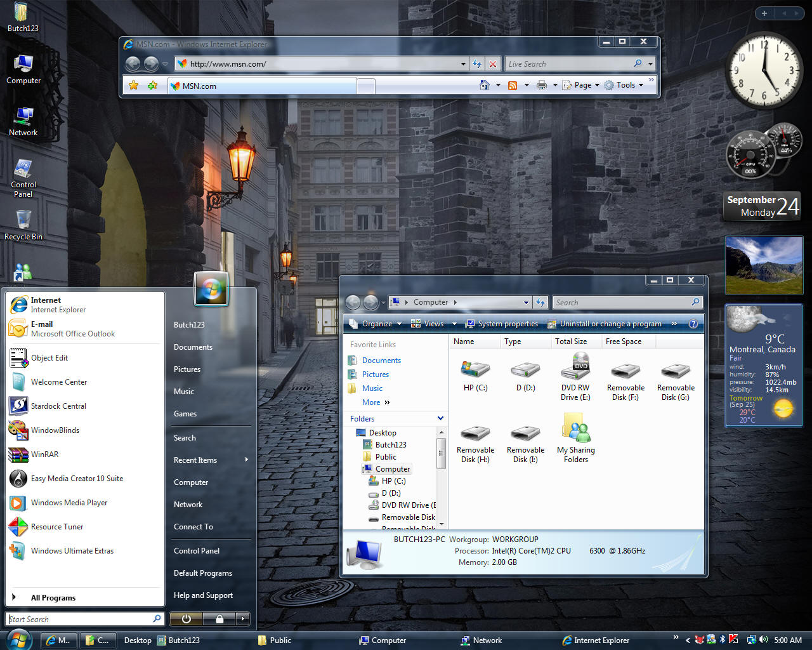The width and height of the screenshot is (812, 650).
Task: Open the Live Search provider dropdown
Action: click(650, 64)
